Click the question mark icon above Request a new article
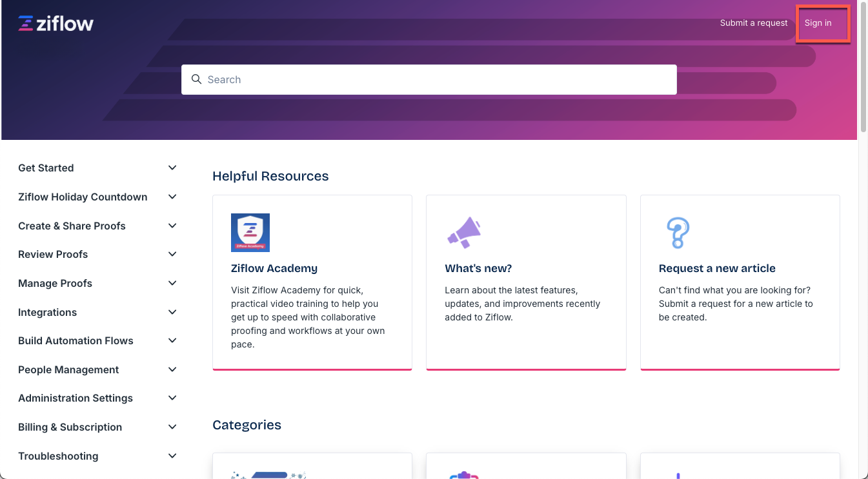Viewport: 868px width, 479px height. (x=678, y=233)
